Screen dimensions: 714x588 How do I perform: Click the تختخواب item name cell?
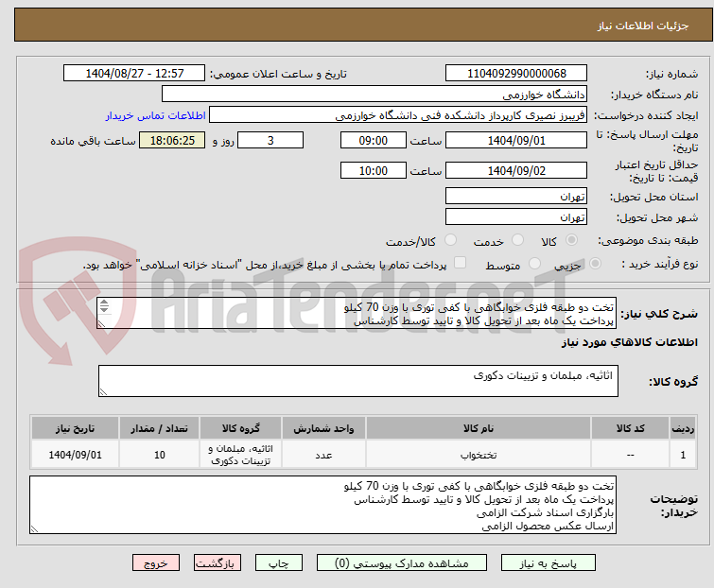[x=479, y=454]
